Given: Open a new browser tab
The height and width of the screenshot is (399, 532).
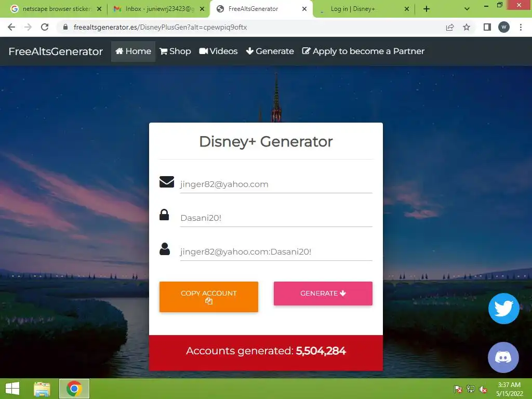Looking at the screenshot, I should [427, 9].
